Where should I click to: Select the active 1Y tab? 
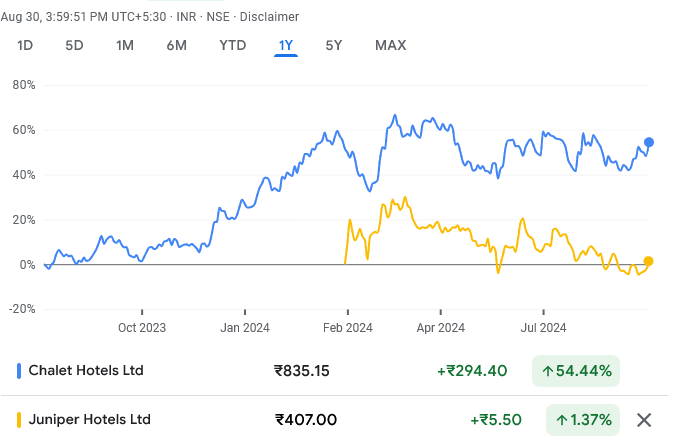[286, 45]
